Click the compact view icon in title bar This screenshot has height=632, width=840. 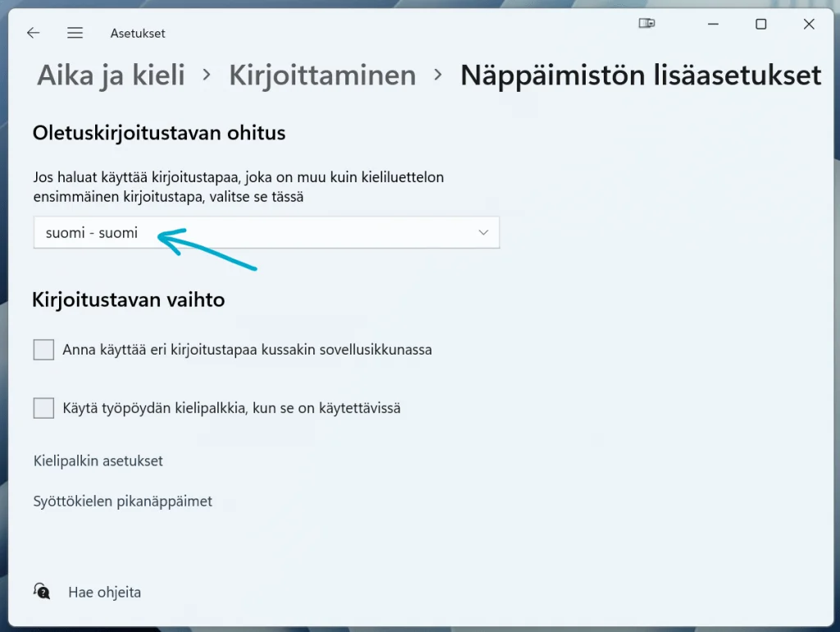tap(646, 23)
